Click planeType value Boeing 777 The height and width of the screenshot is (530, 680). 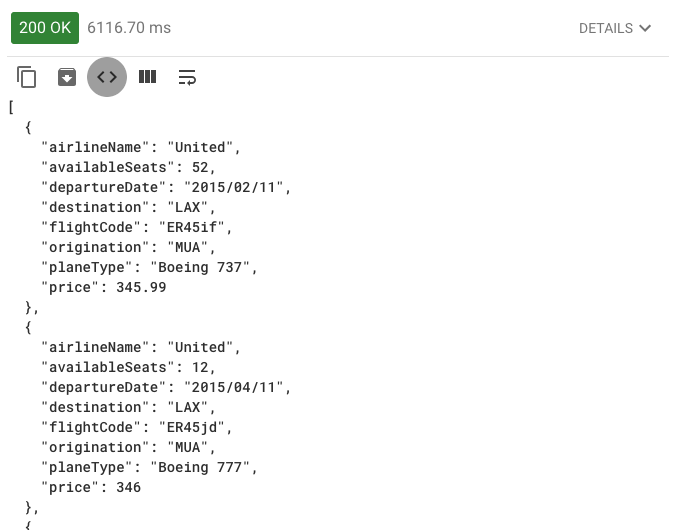[200, 467]
